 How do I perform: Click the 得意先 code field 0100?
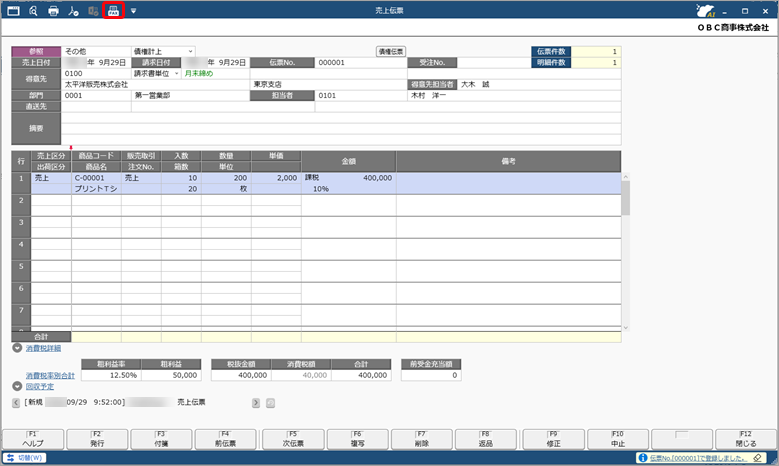point(96,73)
